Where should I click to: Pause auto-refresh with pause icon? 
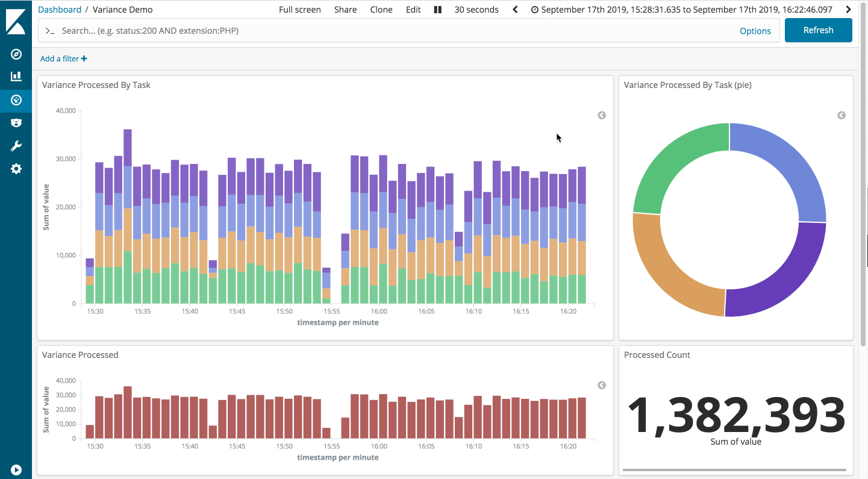coord(438,10)
